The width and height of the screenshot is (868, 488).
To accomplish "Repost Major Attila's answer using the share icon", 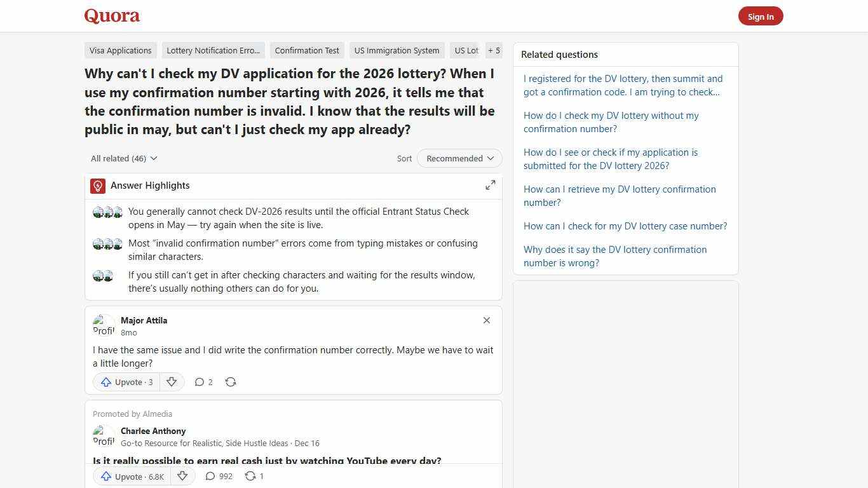I will coord(231,382).
